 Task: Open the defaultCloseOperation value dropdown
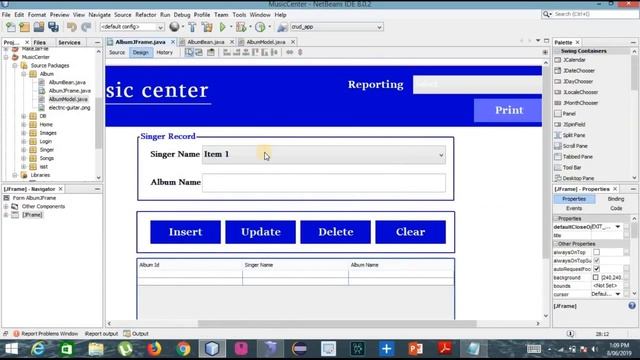click(x=618, y=227)
